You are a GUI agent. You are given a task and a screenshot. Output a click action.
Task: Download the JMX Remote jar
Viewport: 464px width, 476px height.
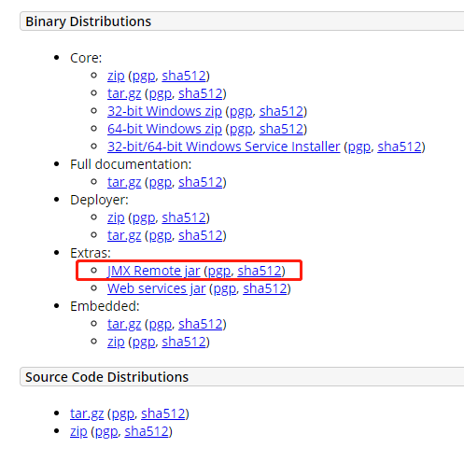click(x=153, y=271)
